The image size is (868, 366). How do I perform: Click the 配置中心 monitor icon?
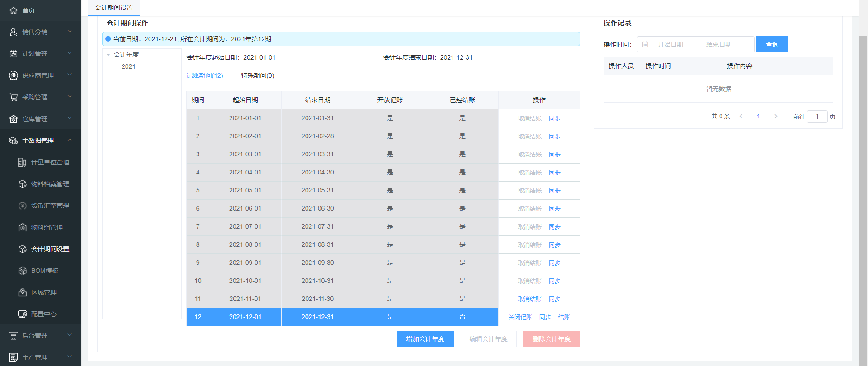[x=23, y=314]
